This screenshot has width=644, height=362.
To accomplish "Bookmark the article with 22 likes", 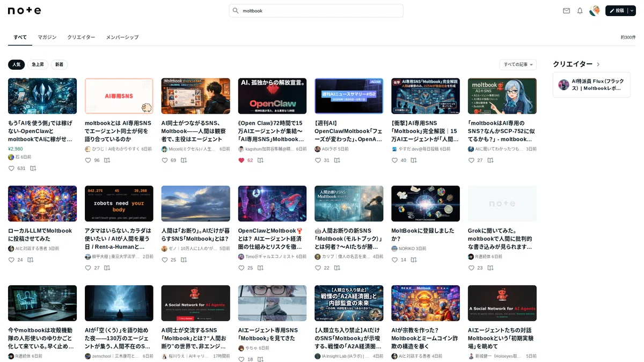I will coord(337,268).
